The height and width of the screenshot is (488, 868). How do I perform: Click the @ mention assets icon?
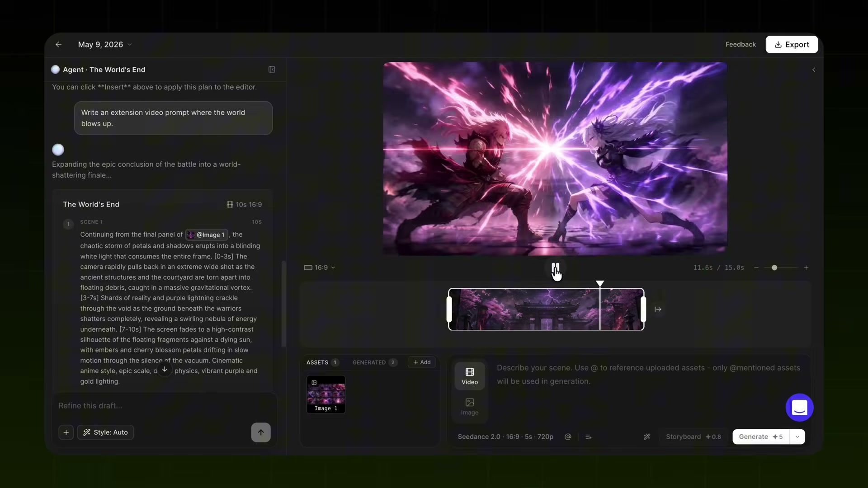pyautogui.click(x=568, y=436)
